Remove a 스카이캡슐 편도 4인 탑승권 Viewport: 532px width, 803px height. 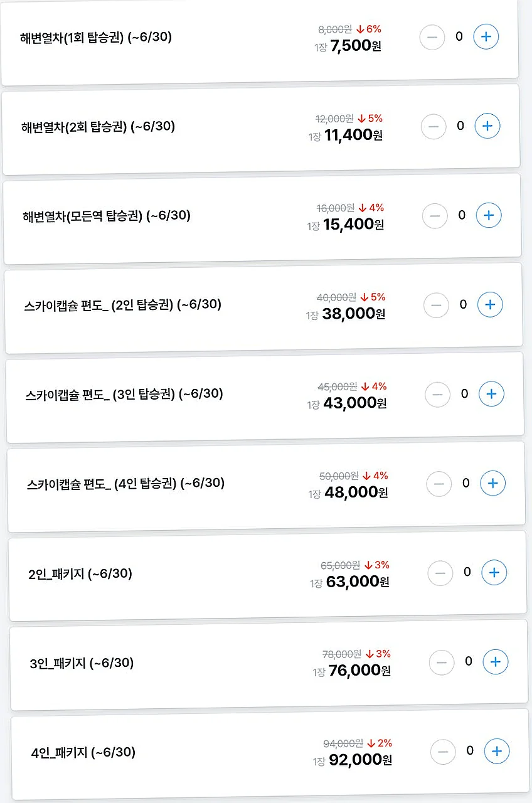439,484
